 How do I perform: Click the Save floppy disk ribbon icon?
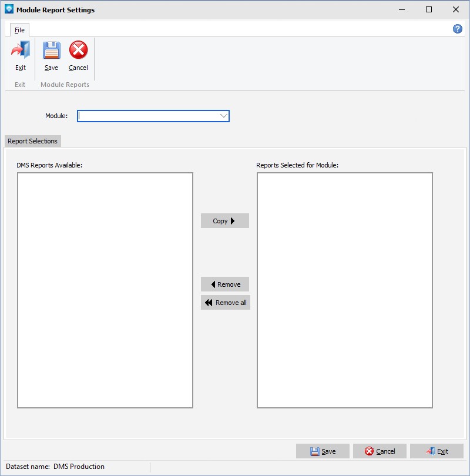[x=51, y=50]
